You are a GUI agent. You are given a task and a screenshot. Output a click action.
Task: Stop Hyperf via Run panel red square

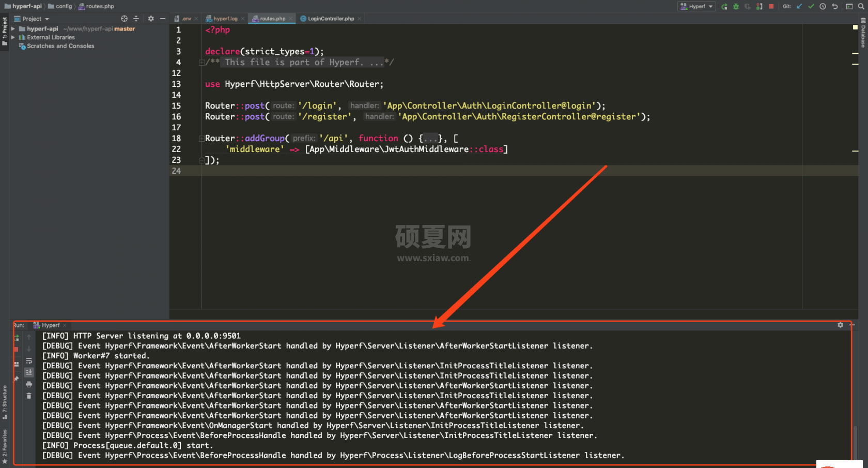(x=16, y=350)
